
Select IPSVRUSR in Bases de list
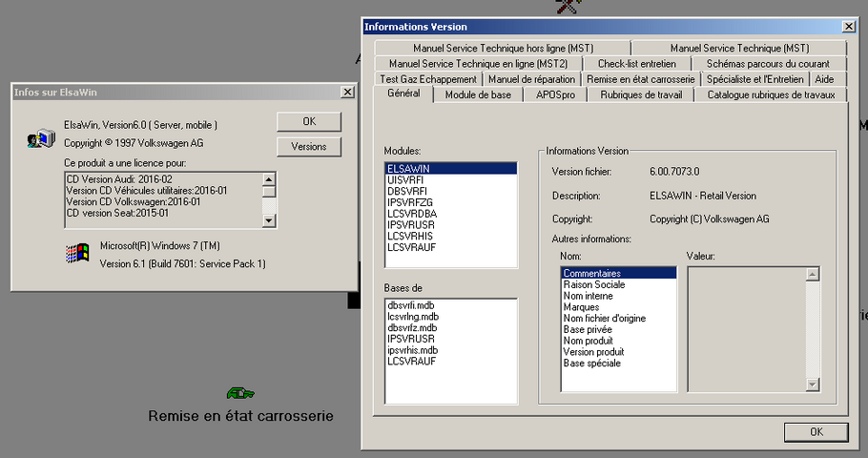[451, 339]
